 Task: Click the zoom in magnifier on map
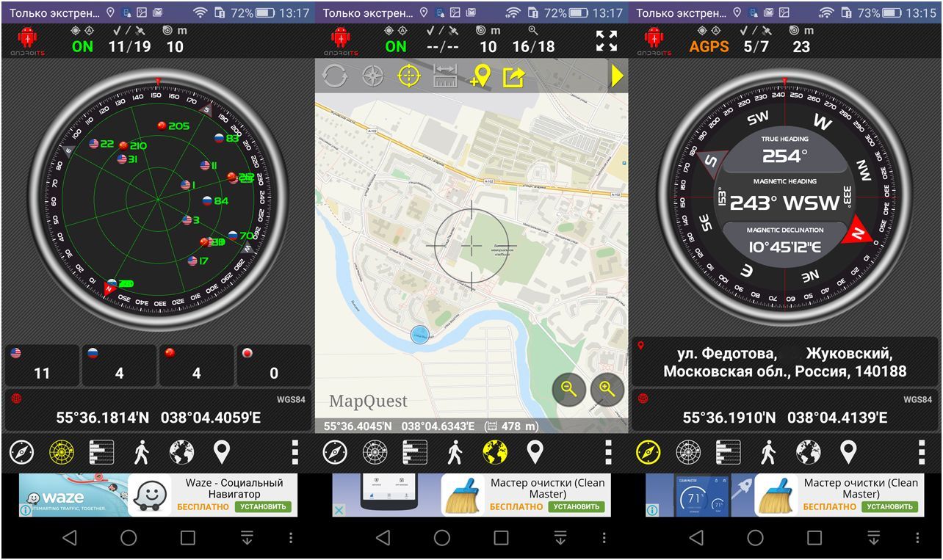tap(607, 389)
